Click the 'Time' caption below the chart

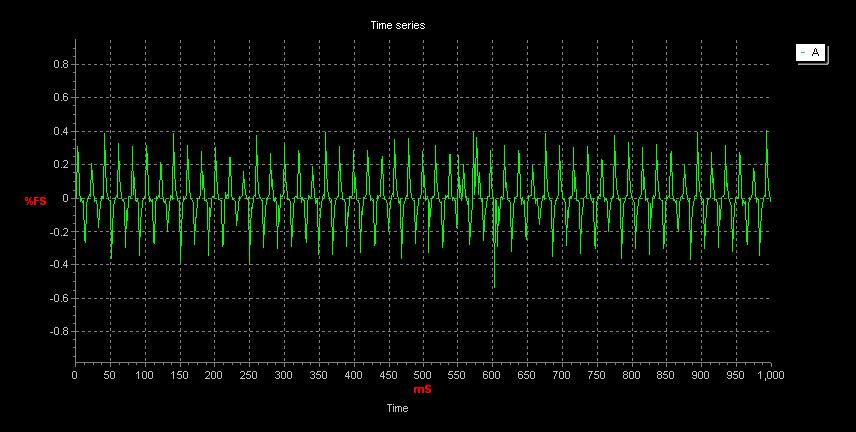397,409
